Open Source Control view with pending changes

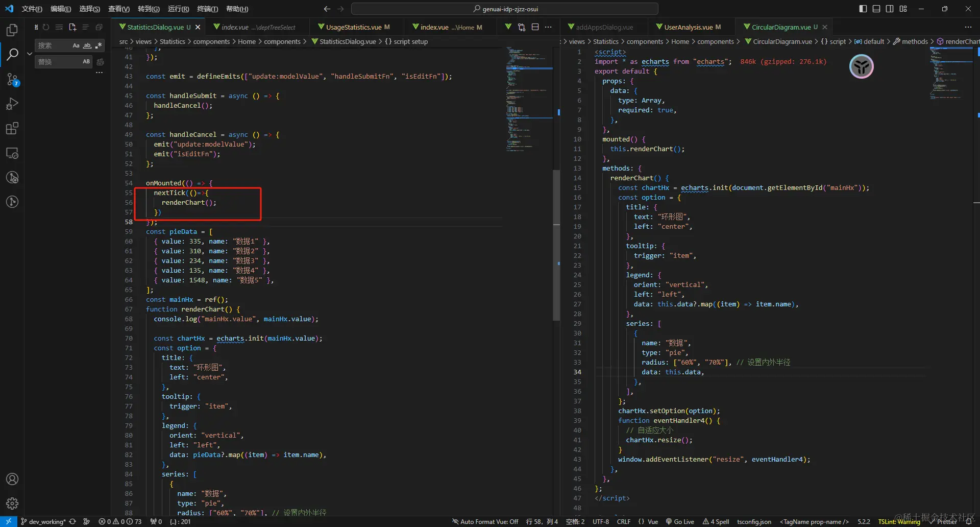[x=12, y=79]
